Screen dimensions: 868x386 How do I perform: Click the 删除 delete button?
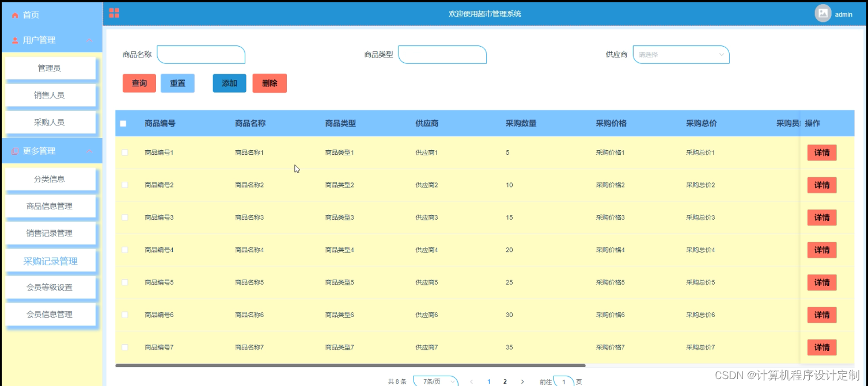[x=270, y=83]
